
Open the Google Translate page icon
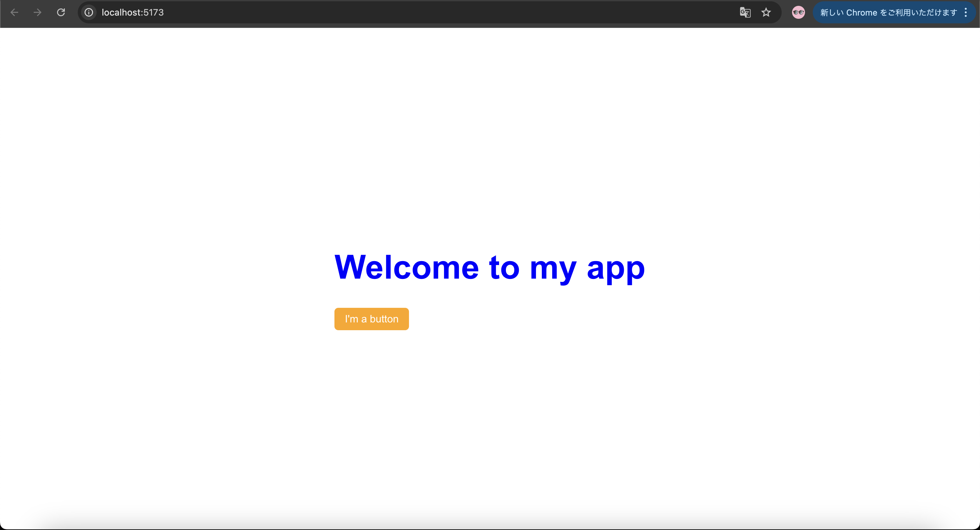pos(745,13)
